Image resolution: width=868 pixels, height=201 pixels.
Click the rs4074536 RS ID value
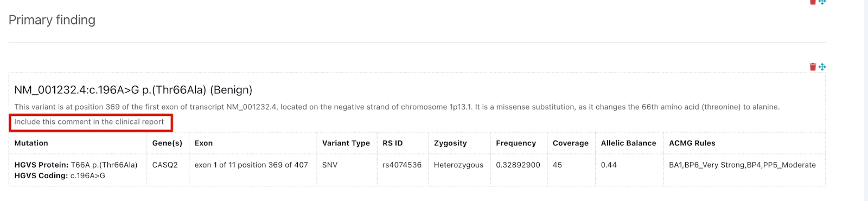pyautogui.click(x=402, y=165)
